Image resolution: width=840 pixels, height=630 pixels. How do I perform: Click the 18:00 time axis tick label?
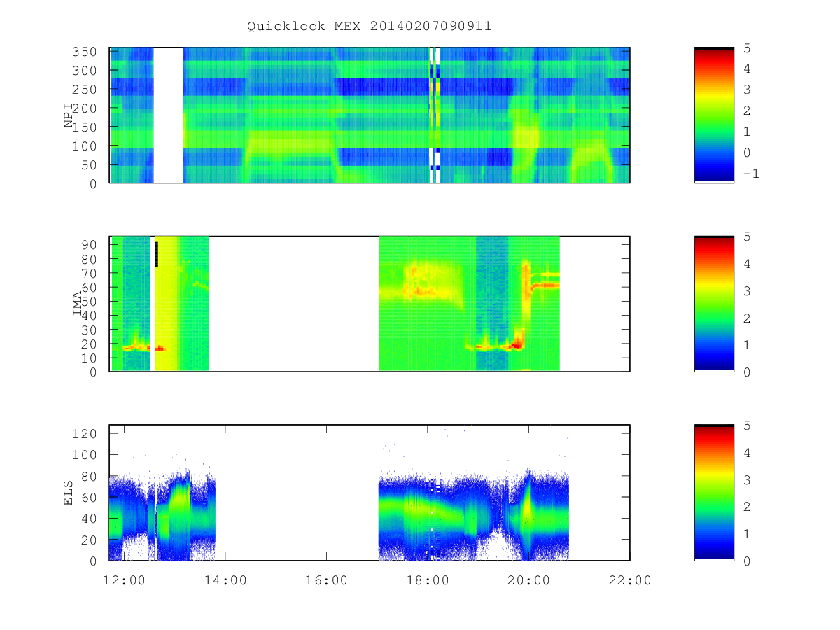pos(428,580)
